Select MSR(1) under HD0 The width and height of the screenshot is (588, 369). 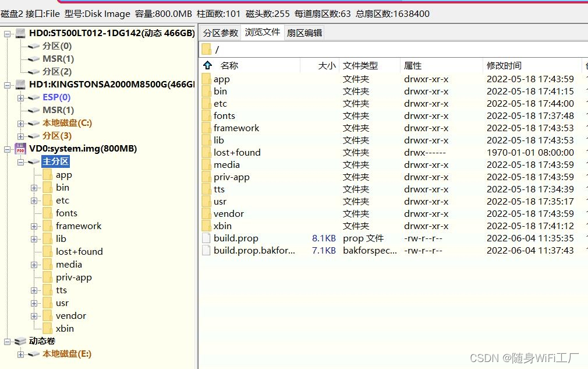click(x=58, y=59)
